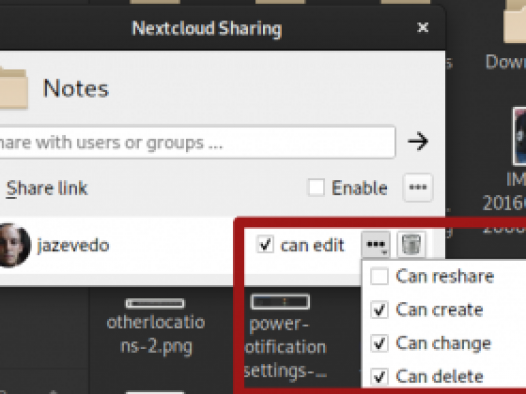This screenshot has width=526, height=394.
Task: Close the Nextcloud Sharing dialog
Action: (423, 27)
